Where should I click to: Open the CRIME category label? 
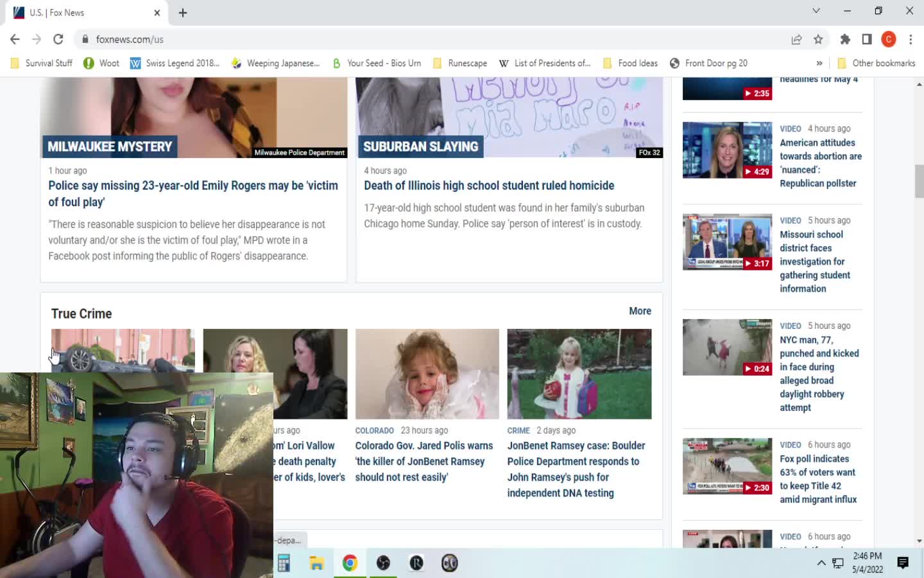[x=518, y=430]
